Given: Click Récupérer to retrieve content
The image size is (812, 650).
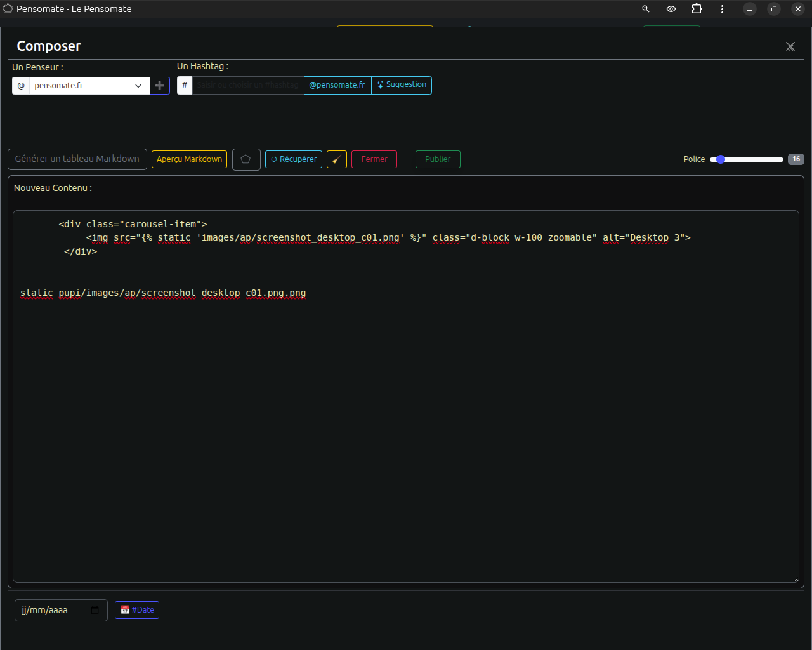Looking at the screenshot, I should coord(293,159).
